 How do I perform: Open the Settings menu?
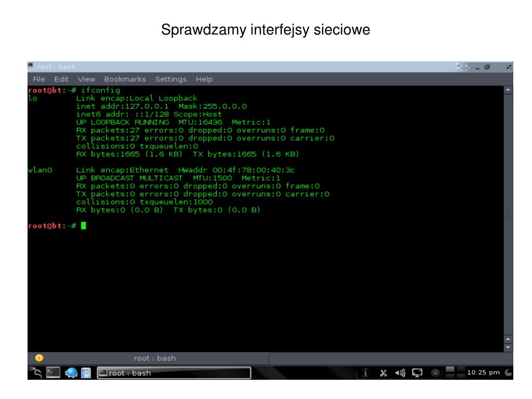pos(170,79)
